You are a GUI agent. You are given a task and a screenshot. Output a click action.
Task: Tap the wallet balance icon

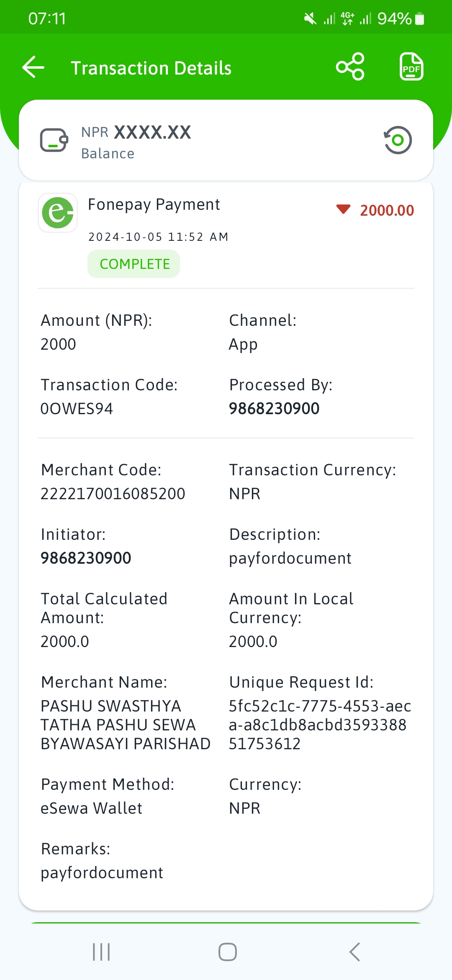tap(54, 140)
